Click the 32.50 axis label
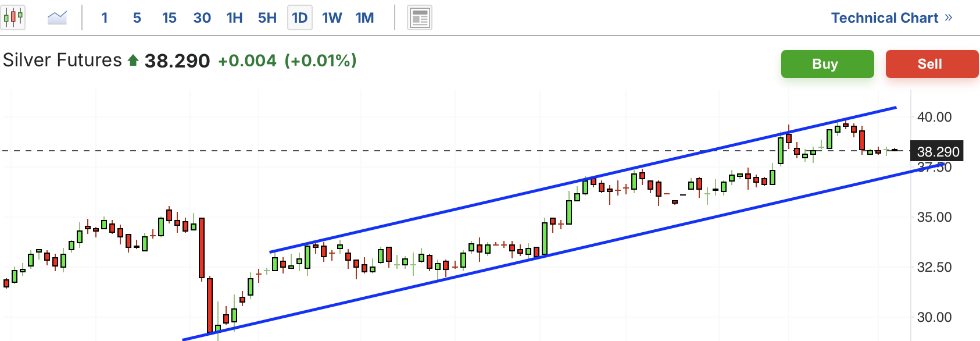980x341 pixels. [x=934, y=267]
